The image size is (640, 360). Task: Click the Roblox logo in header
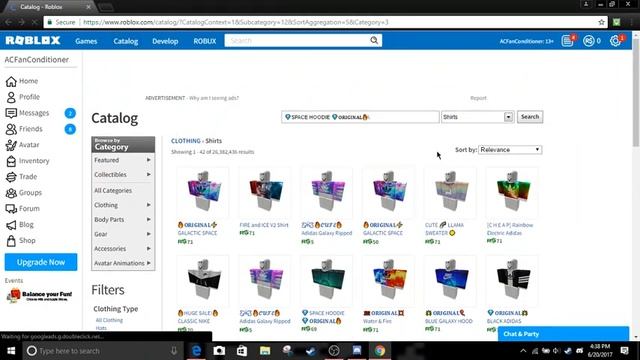tap(33, 40)
